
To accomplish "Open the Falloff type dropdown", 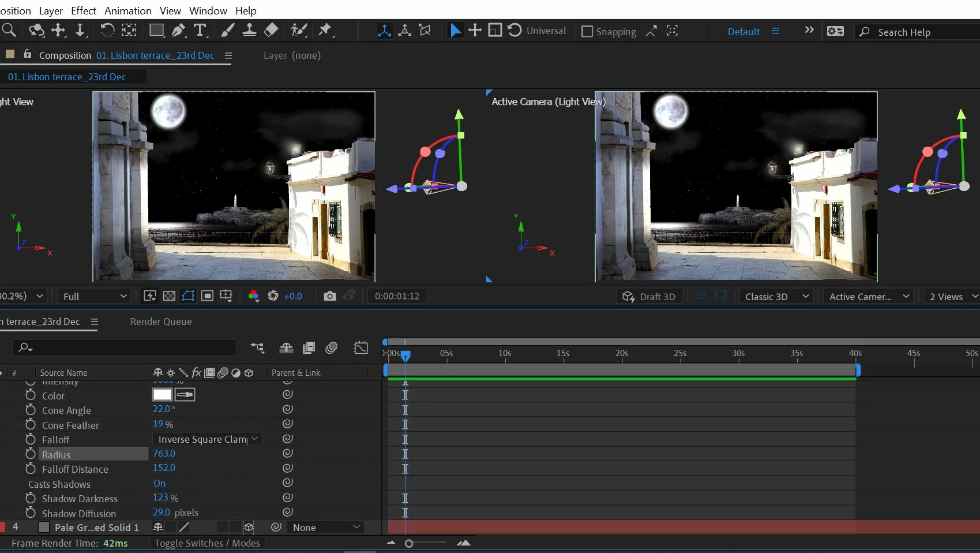I will (207, 439).
